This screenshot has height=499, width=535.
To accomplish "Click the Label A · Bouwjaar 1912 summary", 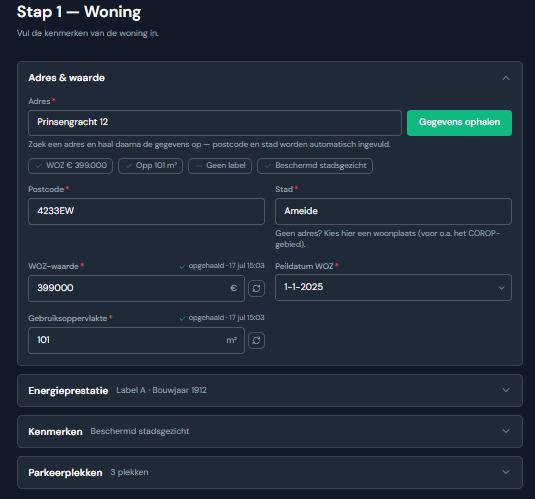I will pyautogui.click(x=161, y=390).
